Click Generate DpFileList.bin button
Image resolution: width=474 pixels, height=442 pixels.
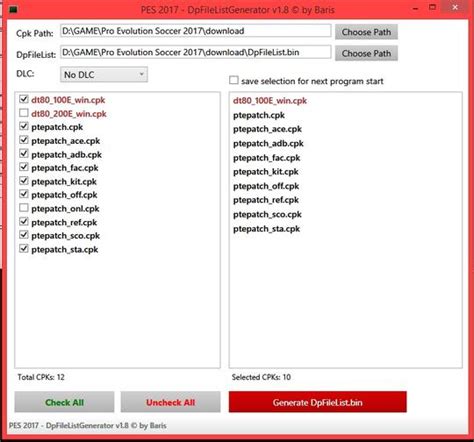318,402
